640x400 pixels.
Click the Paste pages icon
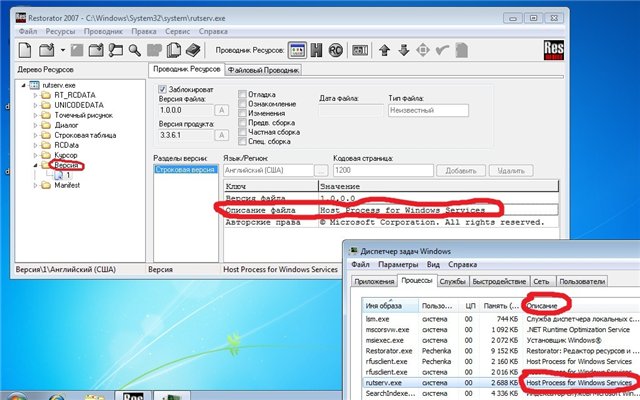(173, 50)
